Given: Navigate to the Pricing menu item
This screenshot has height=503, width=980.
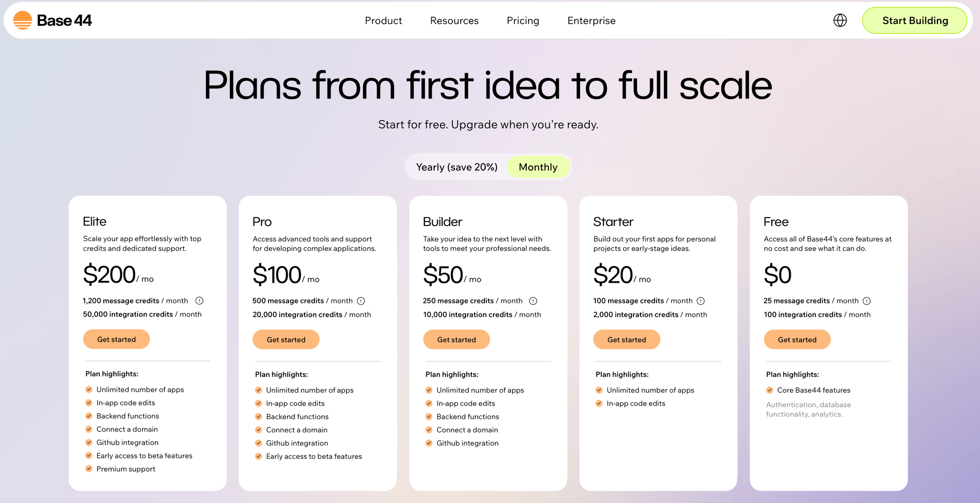Looking at the screenshot, I should point(523,21).
